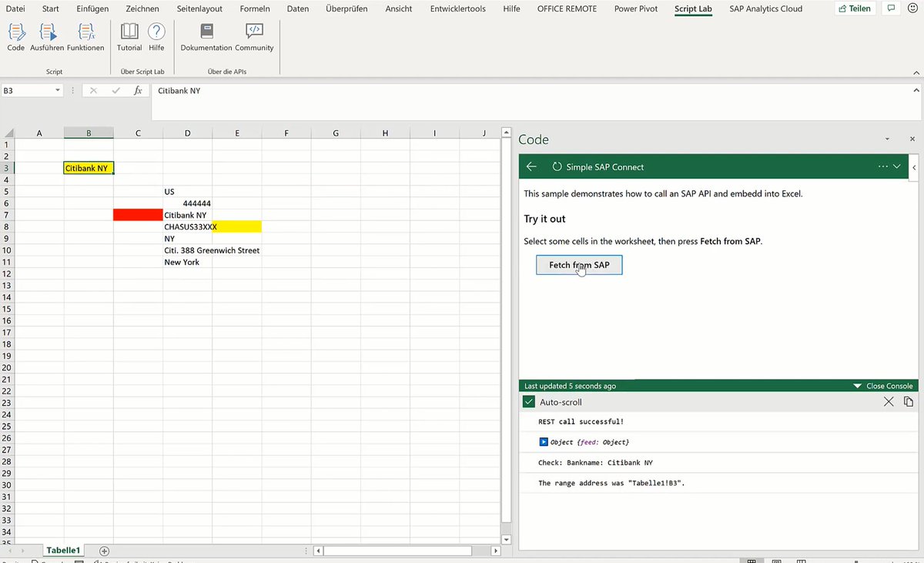Screen dimensions: 924x563
Task: Go back with arrow in Simple SAP Connect header
Action: tap(531, 166)
